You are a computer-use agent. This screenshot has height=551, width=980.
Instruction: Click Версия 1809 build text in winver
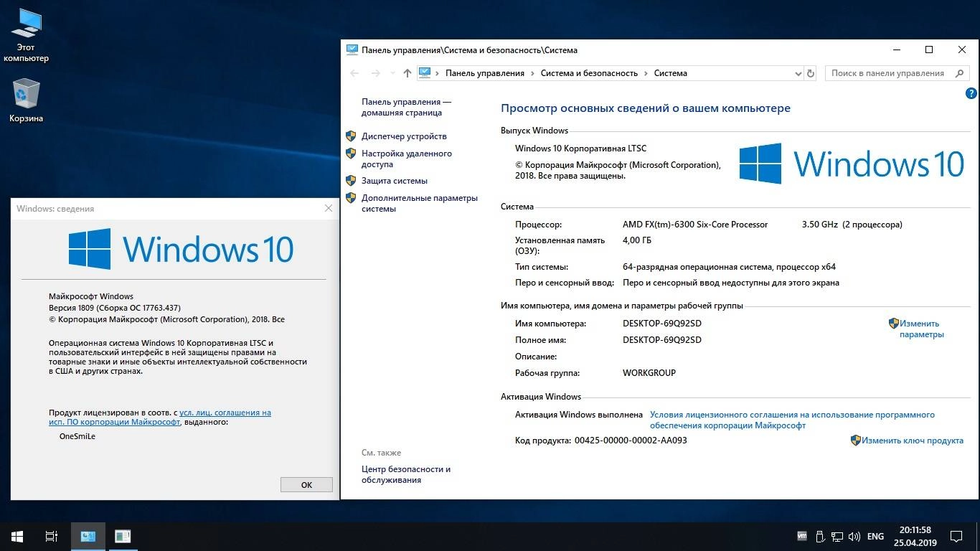[x=114, y=308]
